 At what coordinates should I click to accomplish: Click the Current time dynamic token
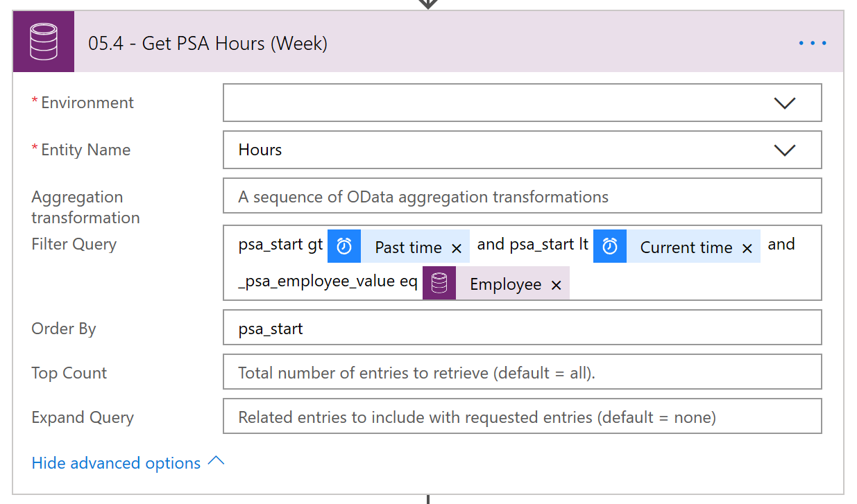(686, 247)
